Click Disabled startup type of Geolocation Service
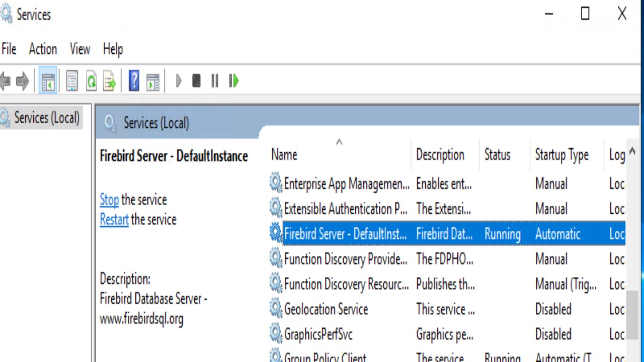 pos(553,309)
